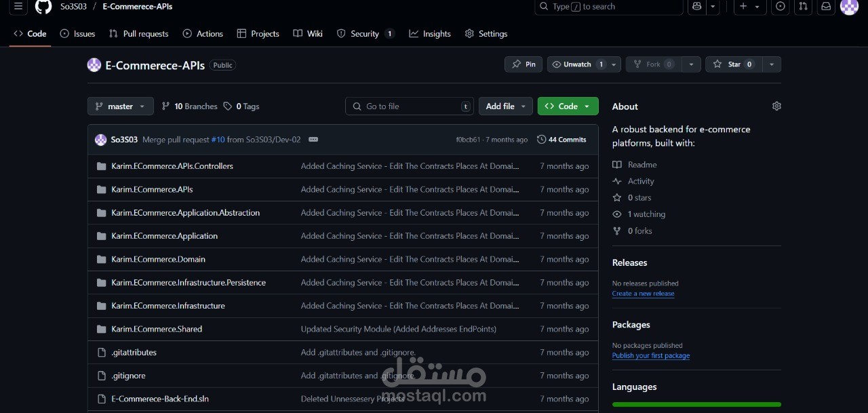This screenshot has width=868, height=413.
Task: View the 10 Branches link
Action: click(x=189, y=106)
